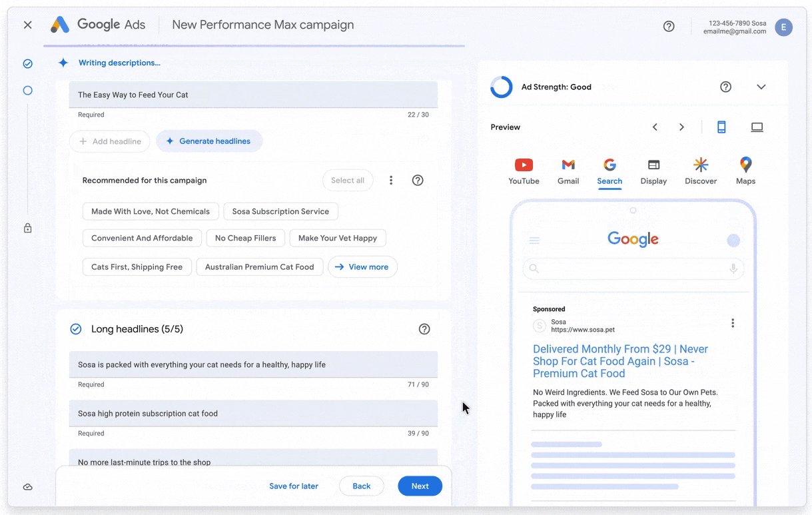This screenshot has width=812, height=515.
Task: Edit headline The Easy Way to Feed Your Cat
Action: coord(253,95)
